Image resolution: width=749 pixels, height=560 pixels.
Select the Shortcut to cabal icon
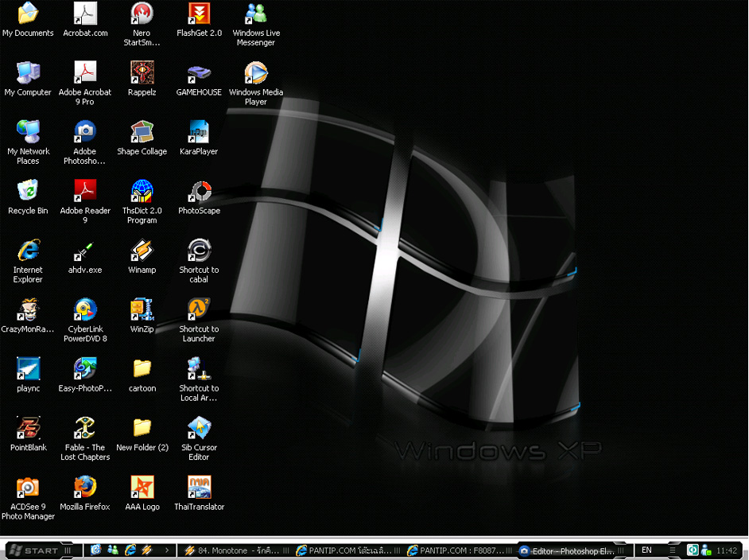pyautogui.click(x=199, y=261)
